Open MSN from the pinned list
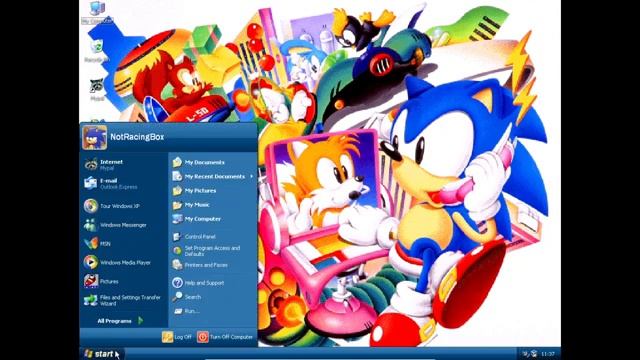Image resolution: width=640 pixels, height=360 pixels. [x=123, y=244]
